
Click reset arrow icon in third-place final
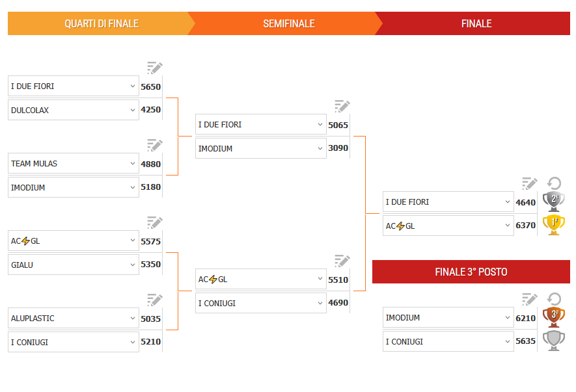[554, 299]
